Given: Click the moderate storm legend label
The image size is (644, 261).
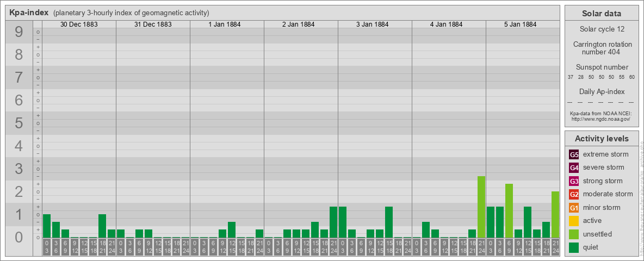Looking at the screenshot, I should pos(608,194).
